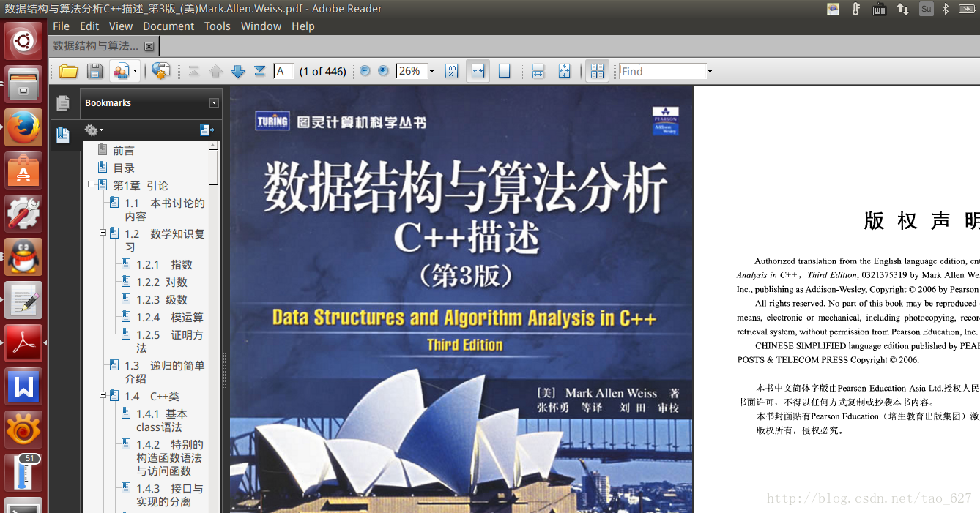Toggle one-full-page view icon

coord(564,71)
